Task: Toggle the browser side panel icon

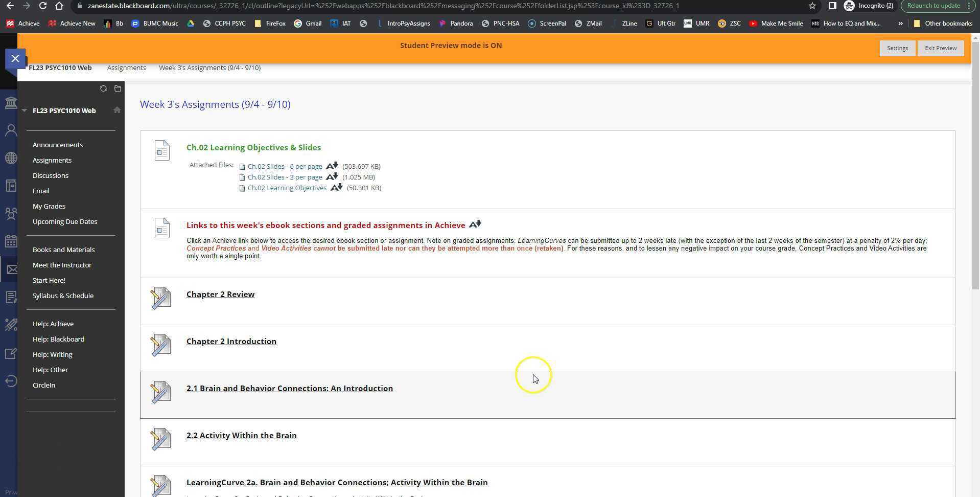Action: coord(832,6)
